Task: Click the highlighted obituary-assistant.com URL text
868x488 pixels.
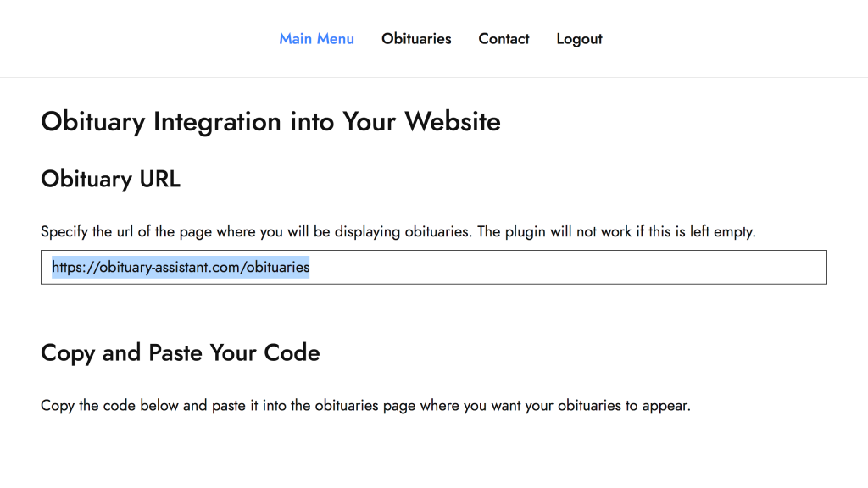Action: tap(180, 267)
